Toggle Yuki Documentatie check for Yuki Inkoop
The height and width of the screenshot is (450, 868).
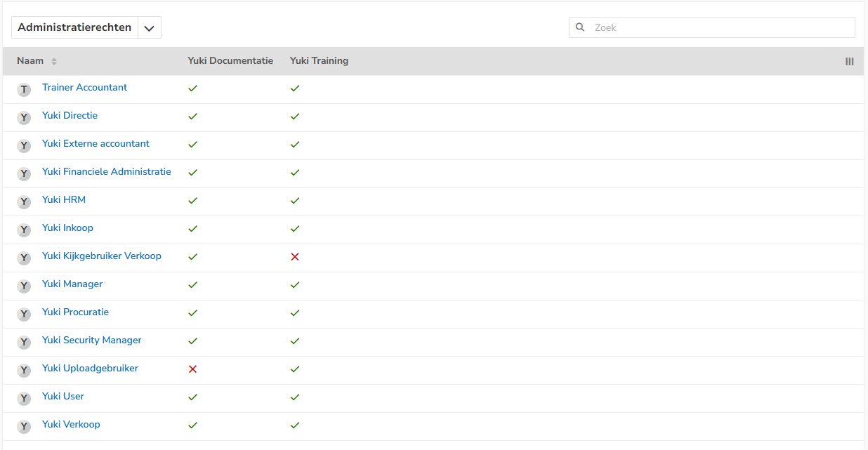[x=192, y=229]
